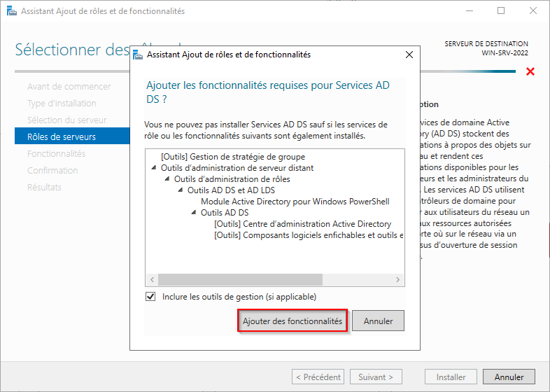Click the Suivant > button

click(376, 377)
